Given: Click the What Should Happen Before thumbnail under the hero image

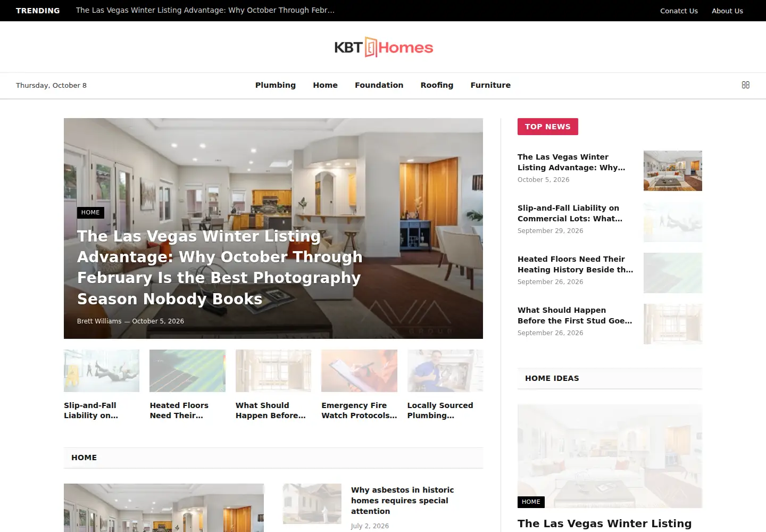Looking at the screenshot, I should coord(273,371).
